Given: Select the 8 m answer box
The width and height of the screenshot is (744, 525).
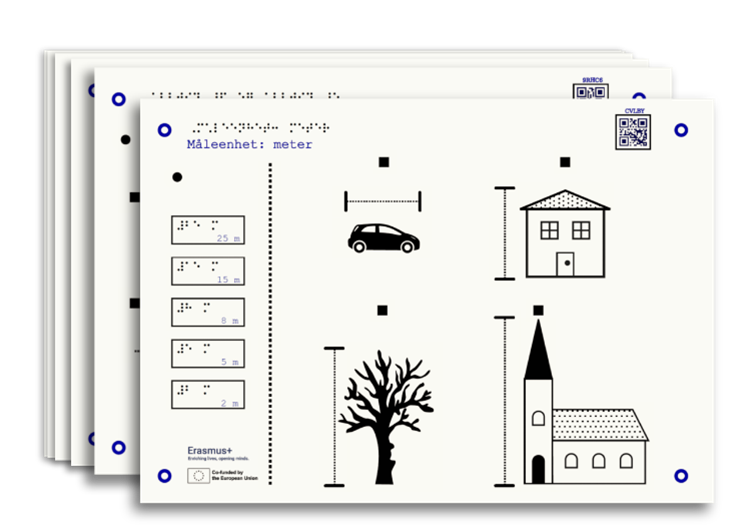Looking at the screenshot, I should point(208,312).
